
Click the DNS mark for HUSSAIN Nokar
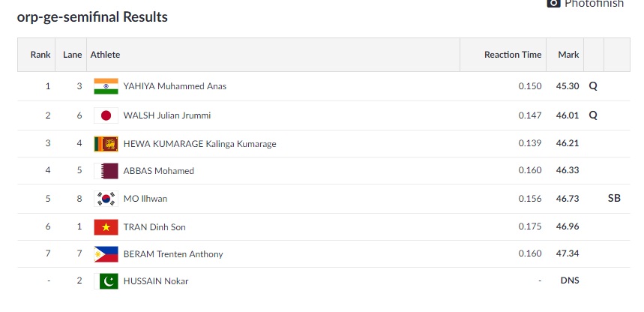click(570, 280)
